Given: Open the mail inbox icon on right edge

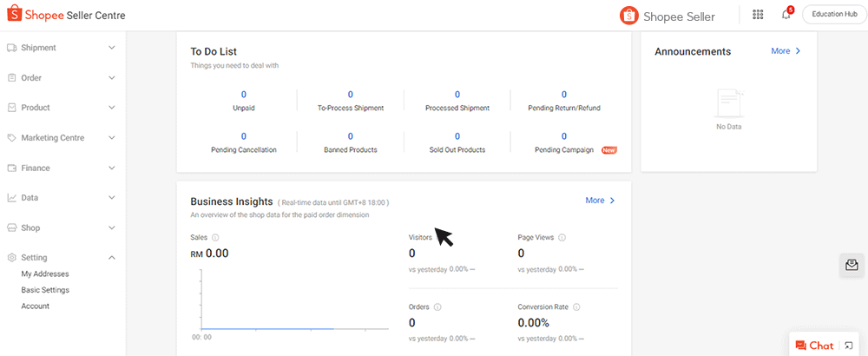Looking at the screenshot, I should click(x=852, y=265).
